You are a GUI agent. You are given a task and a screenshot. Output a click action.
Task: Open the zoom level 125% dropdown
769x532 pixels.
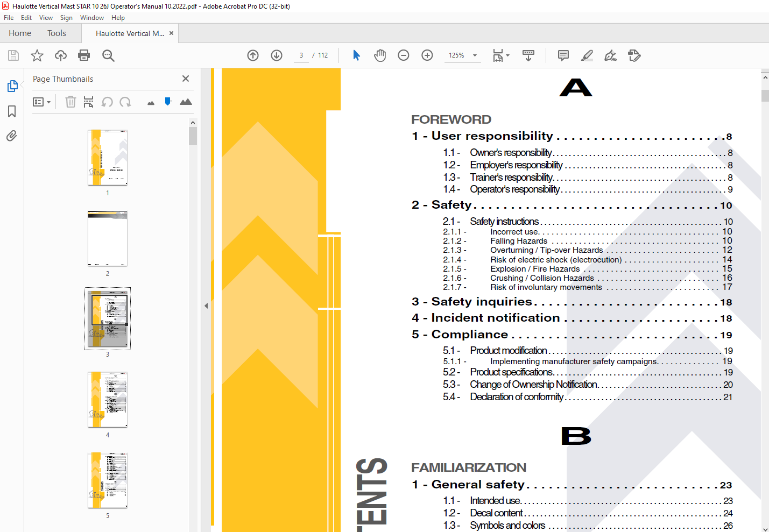[x=463, y=55]
